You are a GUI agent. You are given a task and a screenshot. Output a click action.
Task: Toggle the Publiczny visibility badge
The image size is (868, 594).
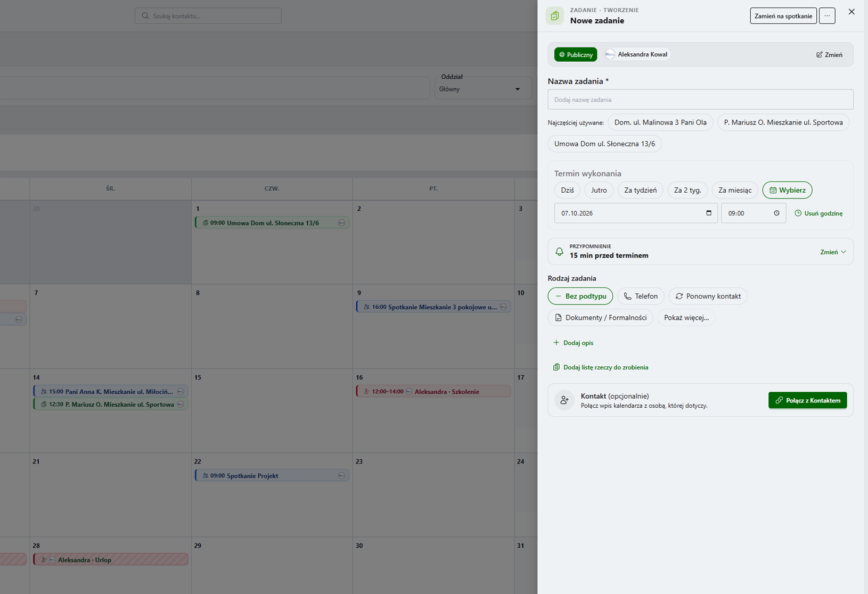[576, 54]
